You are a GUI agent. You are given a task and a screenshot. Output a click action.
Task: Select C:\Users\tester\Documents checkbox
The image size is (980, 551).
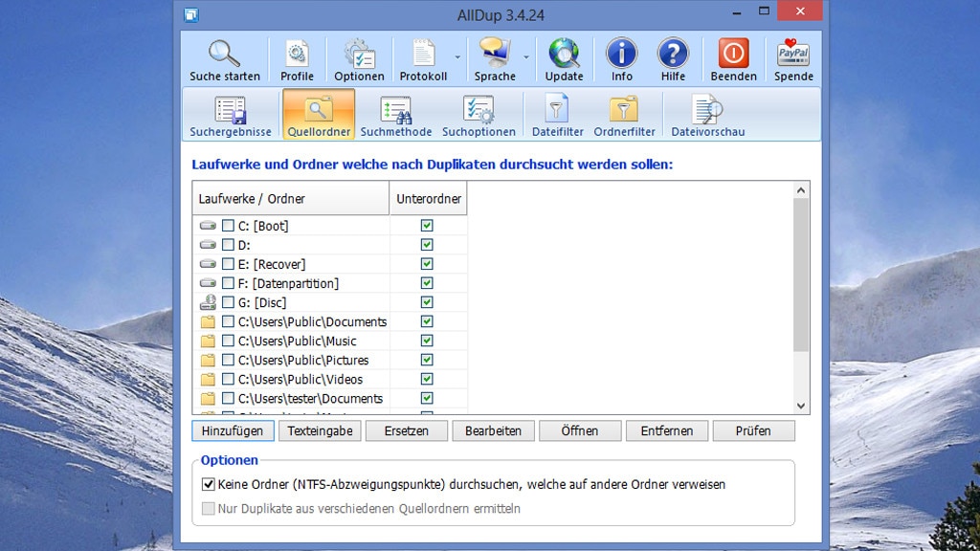point(228,399)
